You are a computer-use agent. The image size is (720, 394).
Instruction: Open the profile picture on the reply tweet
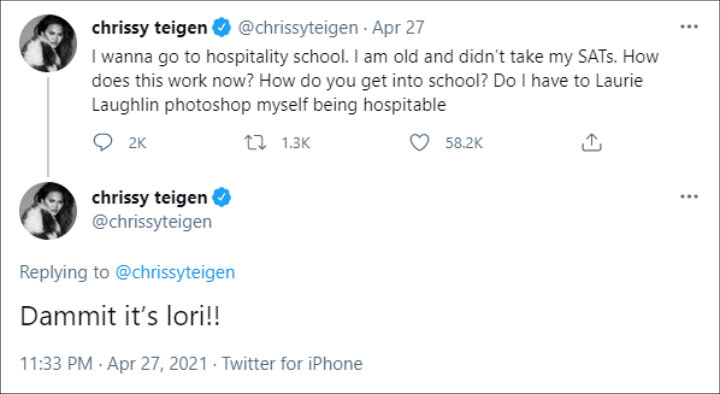click(x=48, y=211)
